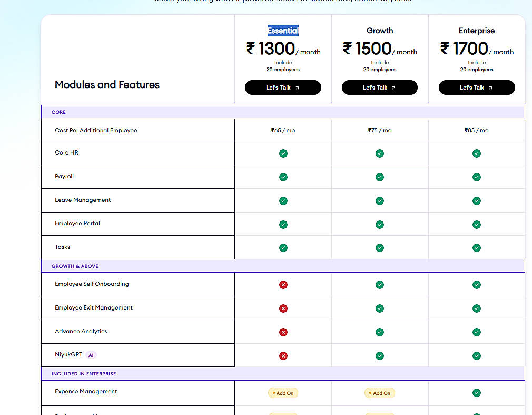Click NiyukGPT check in Enterprise column
This screenshot has height=415, width=532.
coord(477,356)
